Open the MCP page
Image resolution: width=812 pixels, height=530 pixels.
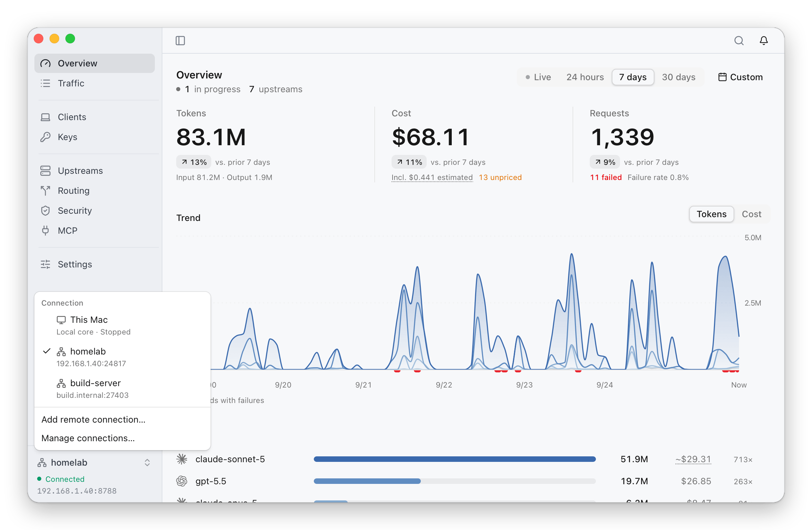click(x=95, y=231)
